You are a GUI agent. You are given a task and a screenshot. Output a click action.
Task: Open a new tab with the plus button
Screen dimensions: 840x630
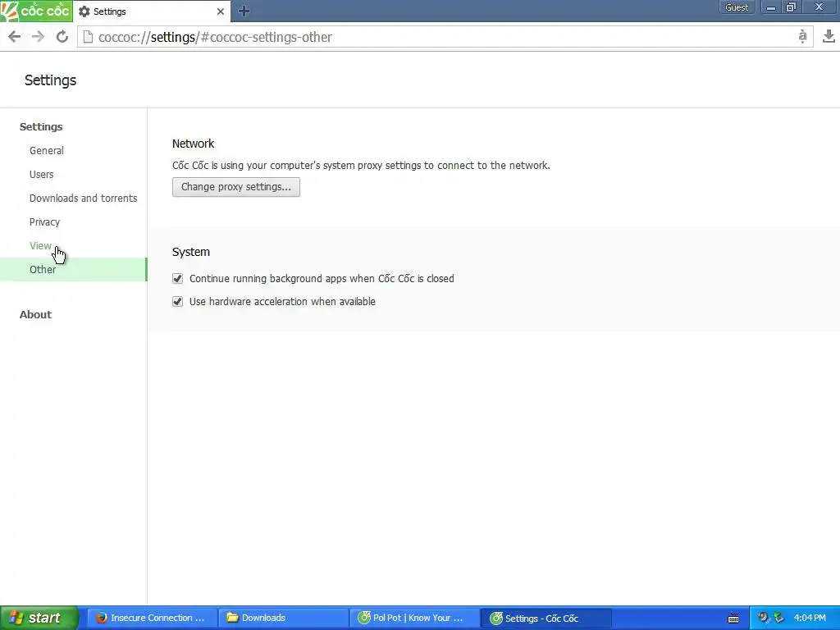244,11
